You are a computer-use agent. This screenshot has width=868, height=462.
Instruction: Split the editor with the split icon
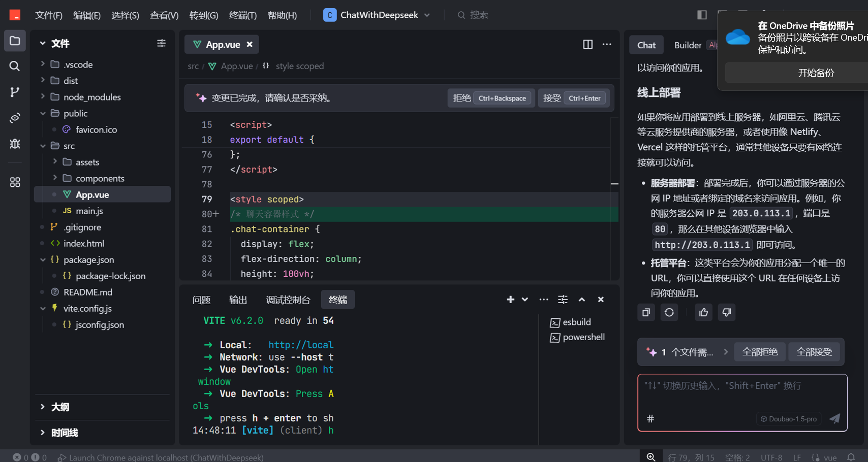tap(587, 44)
